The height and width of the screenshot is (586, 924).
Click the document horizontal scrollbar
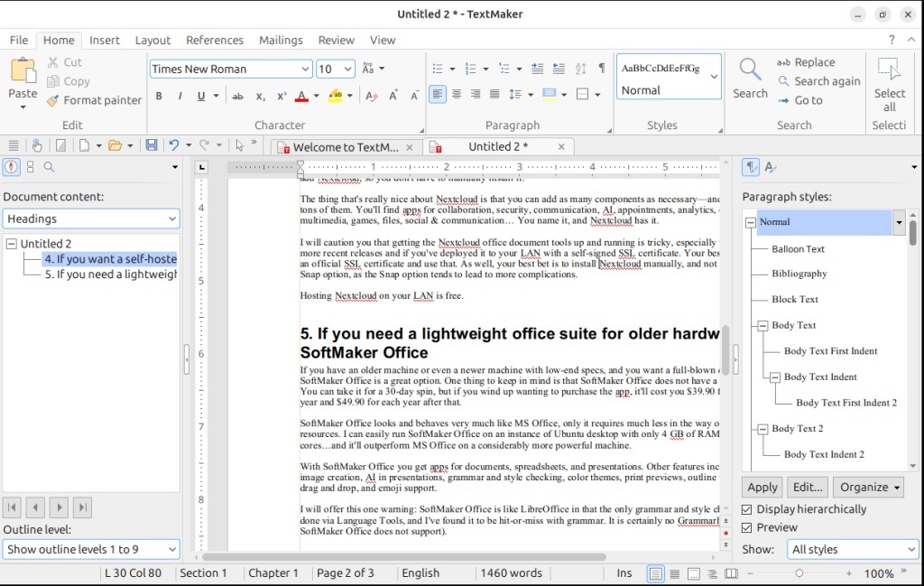tap(403, 556)
